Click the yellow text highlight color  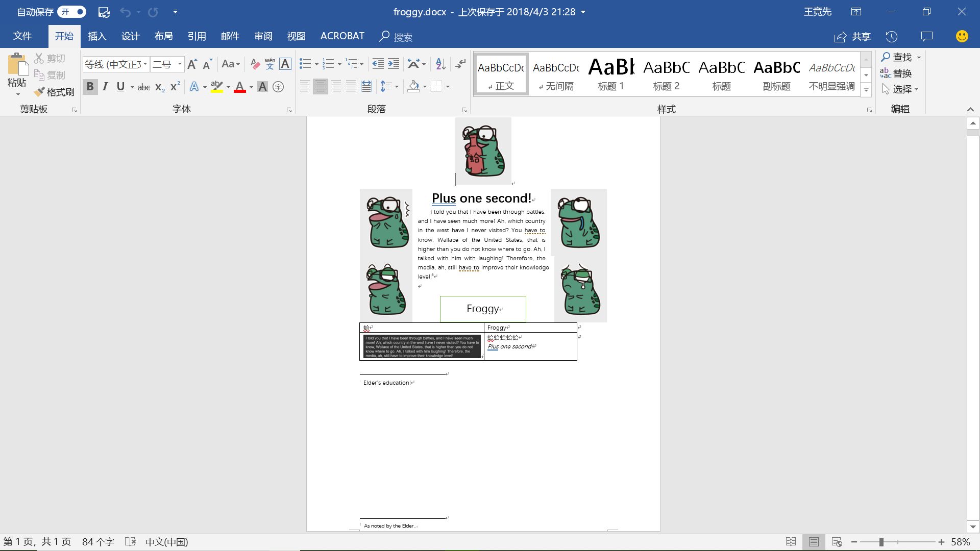(217, 87)
